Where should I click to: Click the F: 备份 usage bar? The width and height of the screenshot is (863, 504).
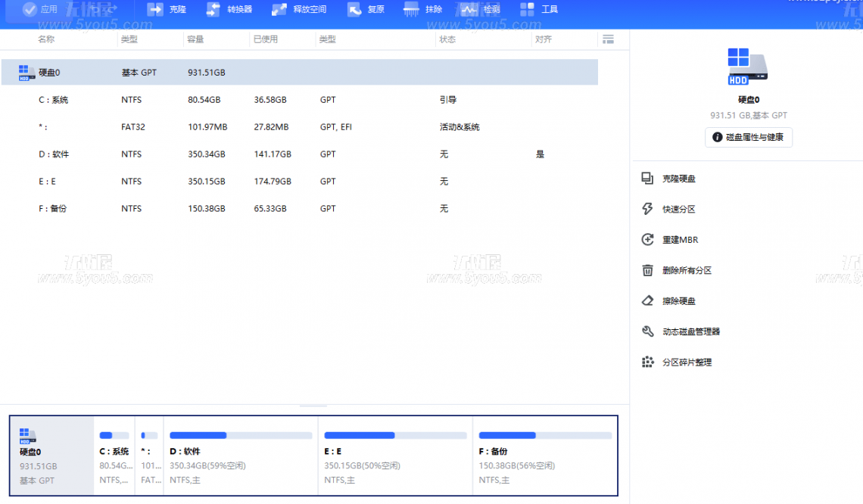tap(545, 435)
